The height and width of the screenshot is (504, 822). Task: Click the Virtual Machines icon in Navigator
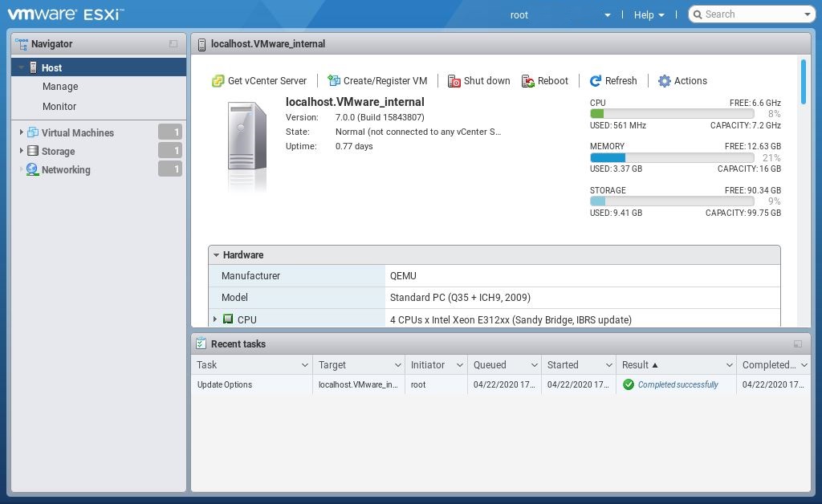click(x=32, y=132)
